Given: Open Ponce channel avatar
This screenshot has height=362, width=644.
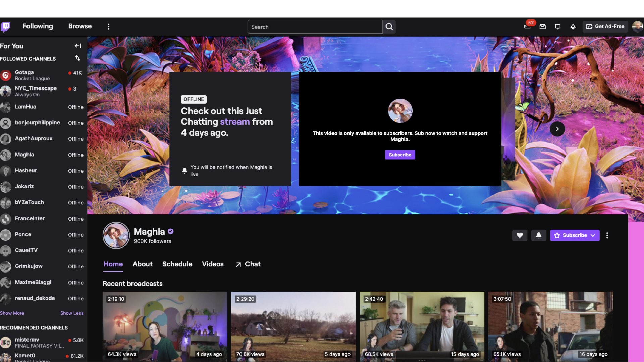Looking at the screenshot, I should pyautogui.click(x=6, y=235).
